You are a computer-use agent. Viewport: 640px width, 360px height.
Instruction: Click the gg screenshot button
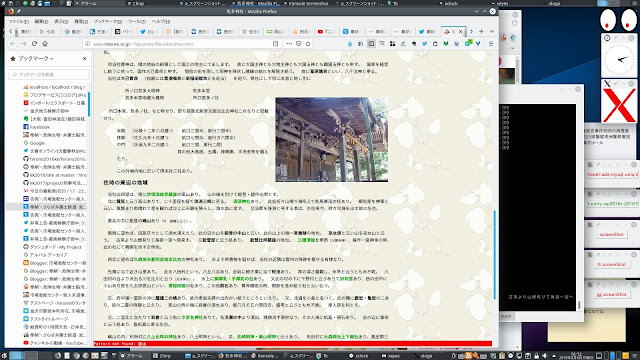click(x=611, y=294)
